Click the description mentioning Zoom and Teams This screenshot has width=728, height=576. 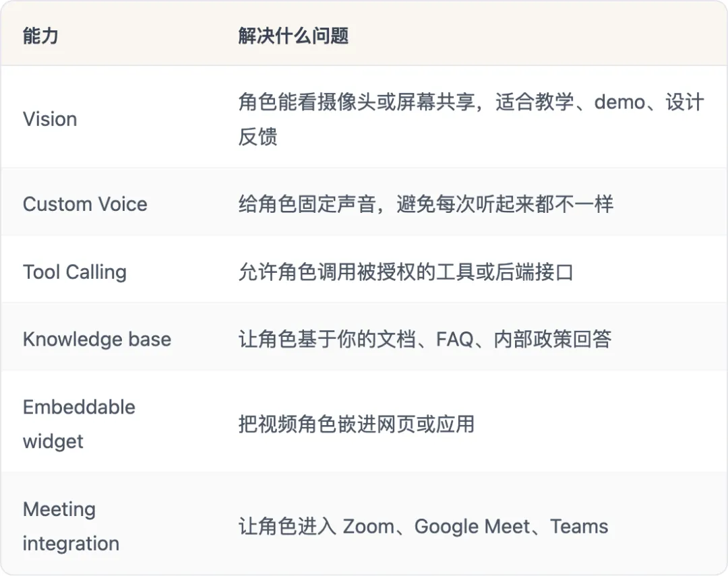coord(423,526)
